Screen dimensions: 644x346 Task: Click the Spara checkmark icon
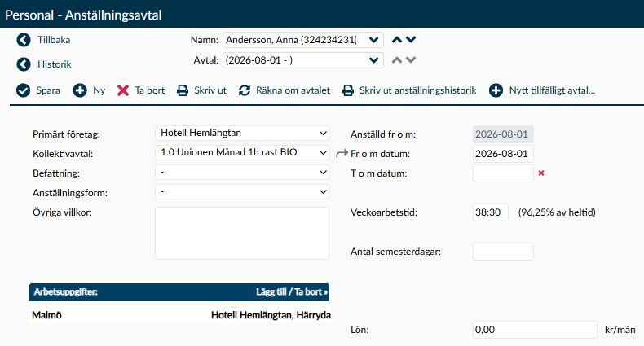tap(23, 90)
